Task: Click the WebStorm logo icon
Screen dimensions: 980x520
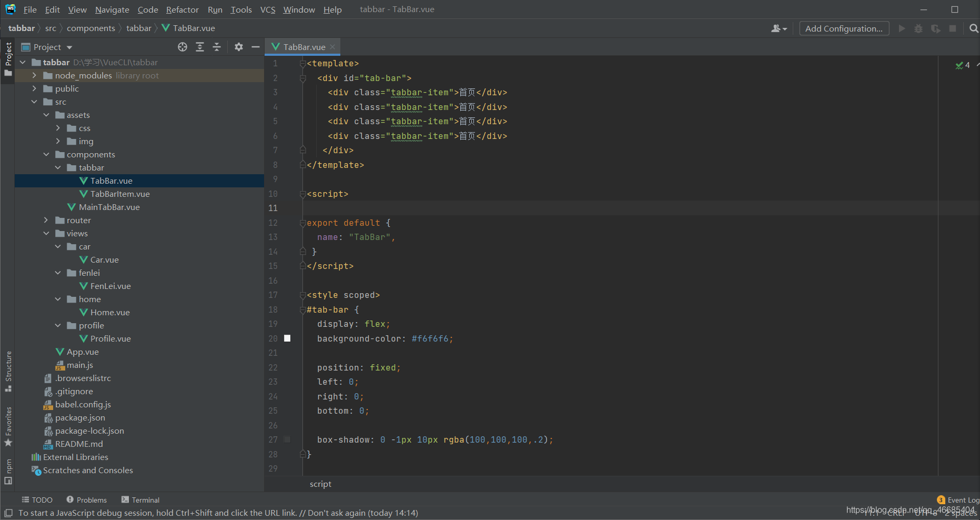Action: coord(11,9)
